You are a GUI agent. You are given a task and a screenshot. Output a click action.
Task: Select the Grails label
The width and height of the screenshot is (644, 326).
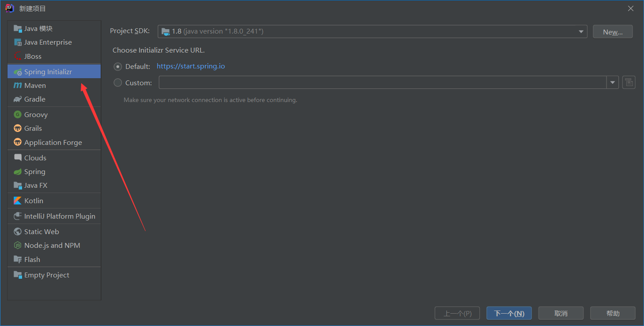tap(33, 128)
